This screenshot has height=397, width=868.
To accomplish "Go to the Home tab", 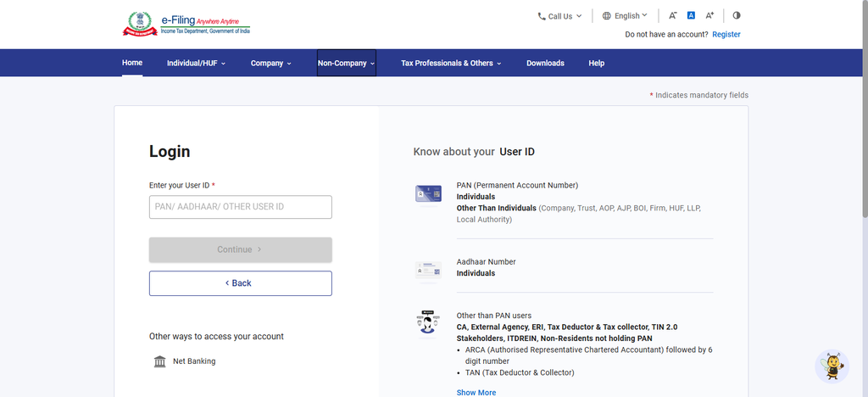I will pos(132,63).
